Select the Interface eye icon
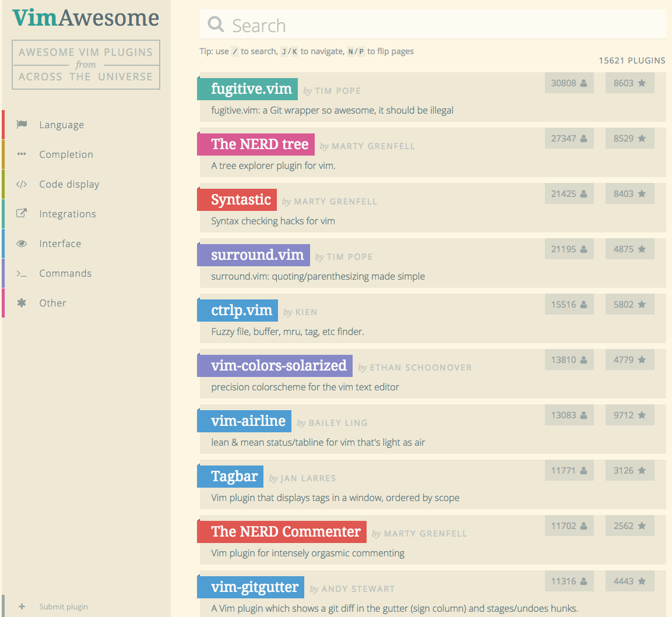 click(22, 244)
